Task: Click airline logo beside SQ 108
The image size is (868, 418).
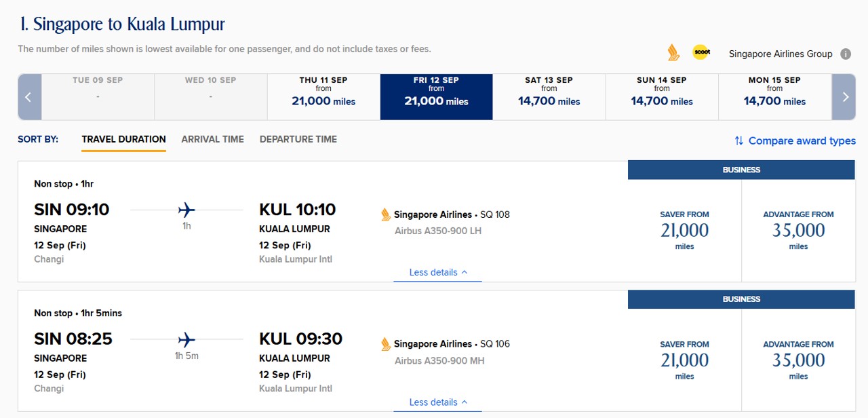Action: point(386,215)
